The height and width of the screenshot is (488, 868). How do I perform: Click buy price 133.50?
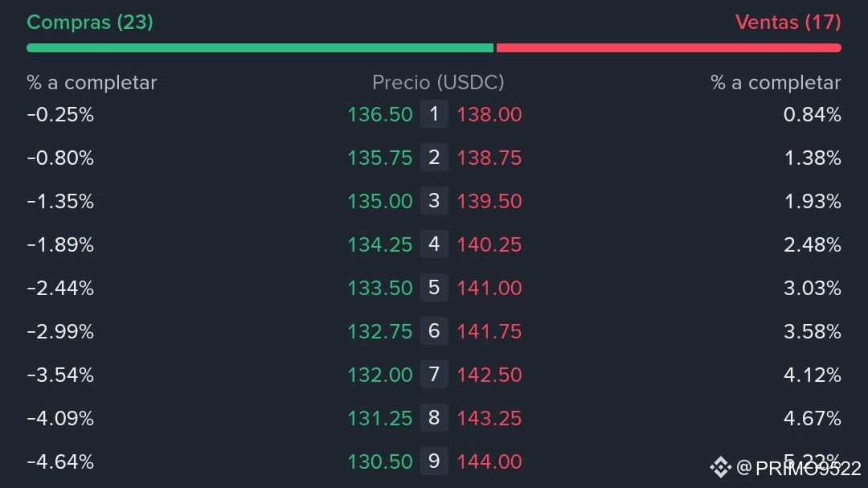click(379, 289)
